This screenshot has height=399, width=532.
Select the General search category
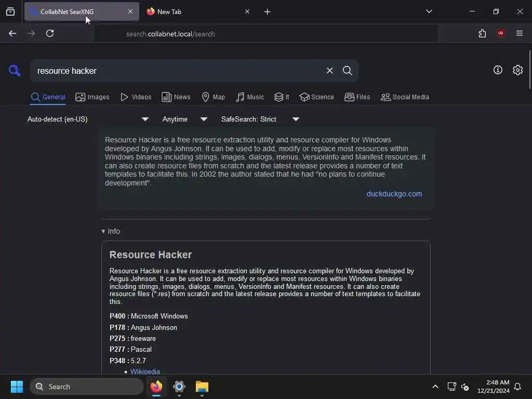point(48,97)
